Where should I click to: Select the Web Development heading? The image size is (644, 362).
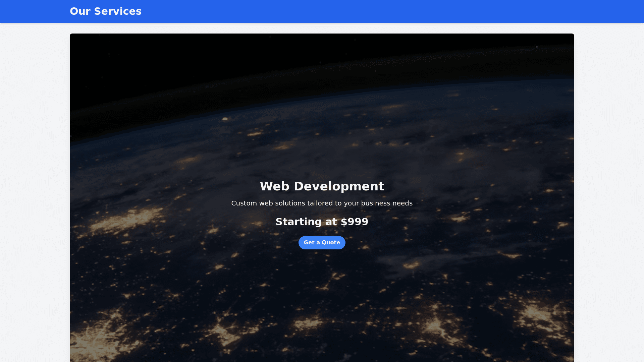click(x=322, y=186)
